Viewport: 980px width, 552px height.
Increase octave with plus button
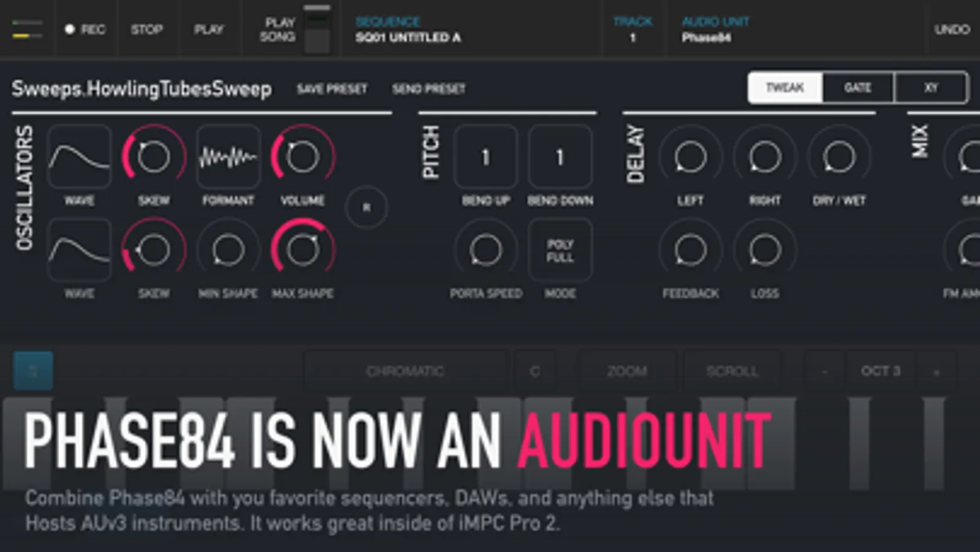936,371
